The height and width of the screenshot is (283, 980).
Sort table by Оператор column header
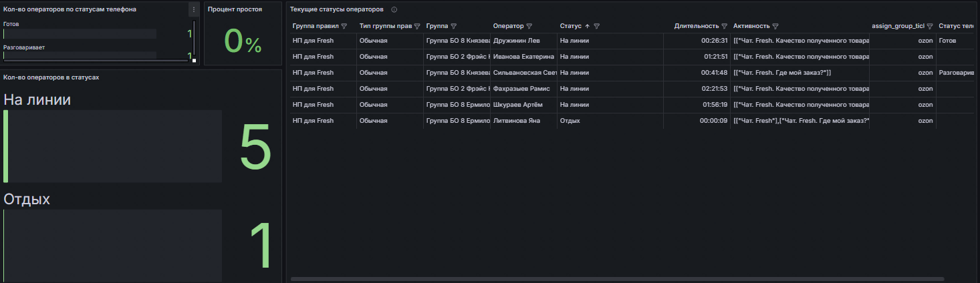coord(508,26)
